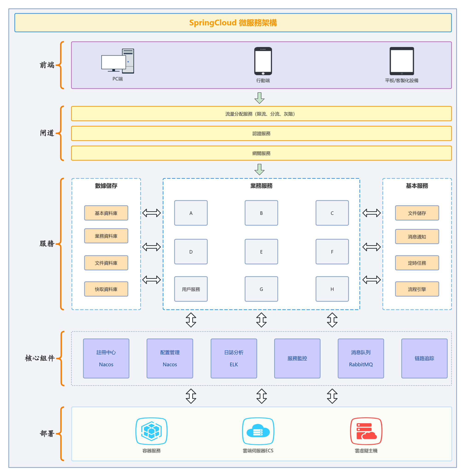Click the vertical arrow above 容器服務
Image resolution: width=465 pixels, height=476 pixels.
point(191,396)
